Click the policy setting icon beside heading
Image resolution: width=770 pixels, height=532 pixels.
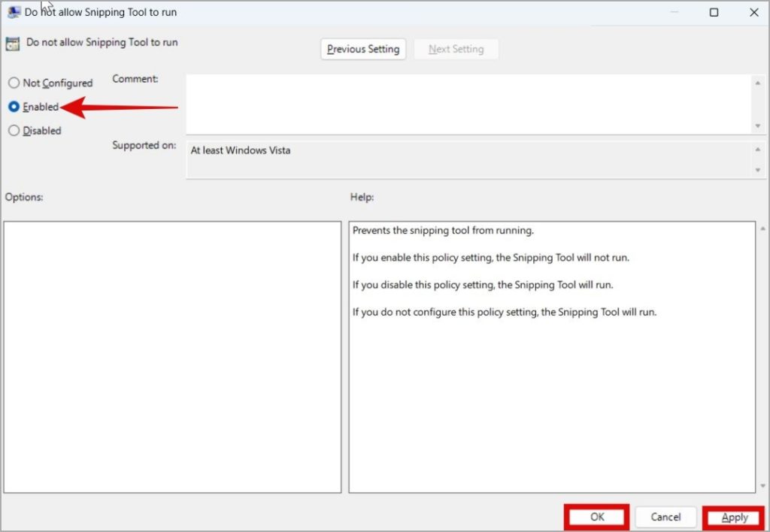click(12, 44)
